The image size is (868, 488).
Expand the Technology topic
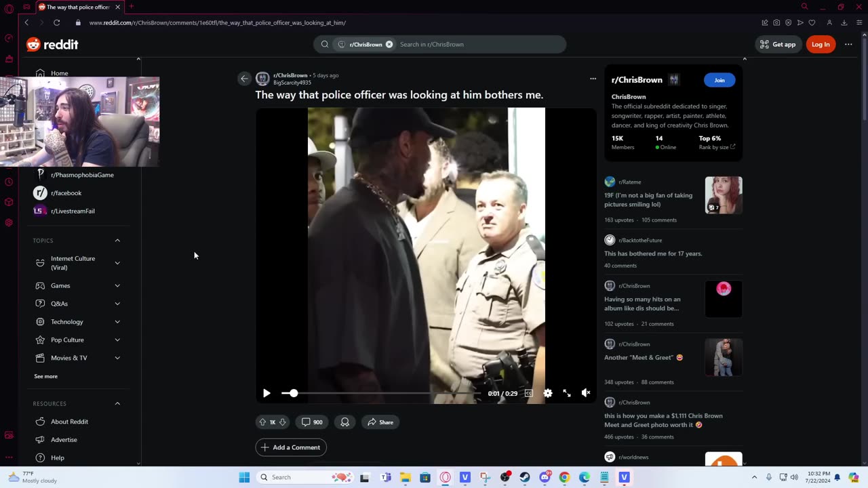point(117,322)
